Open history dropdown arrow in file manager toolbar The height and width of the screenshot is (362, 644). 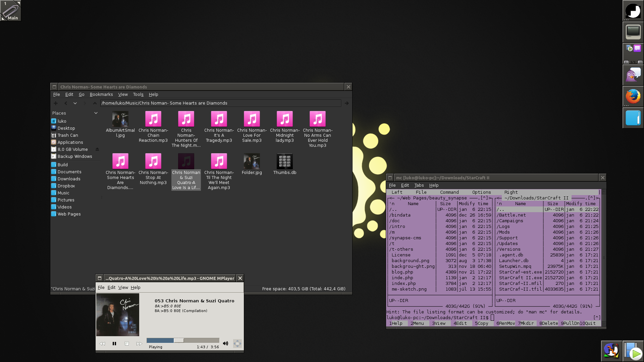(75, 103)
